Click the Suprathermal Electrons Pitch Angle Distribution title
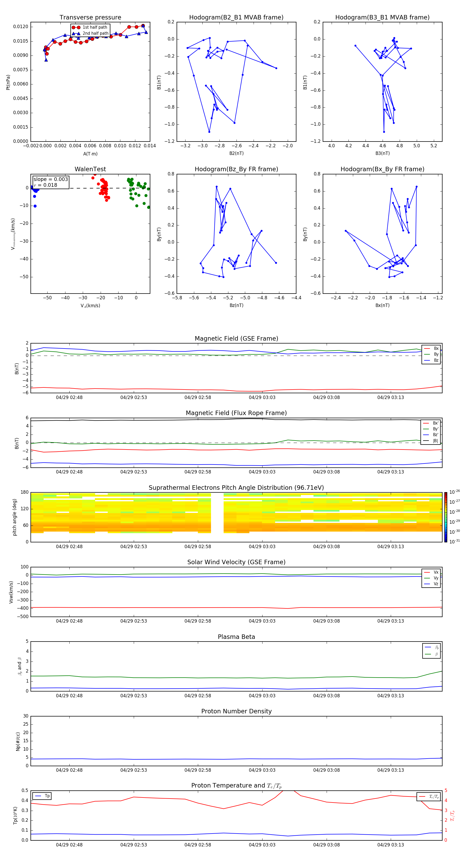This screenshot has width=473, height=868. pos(236,488)
